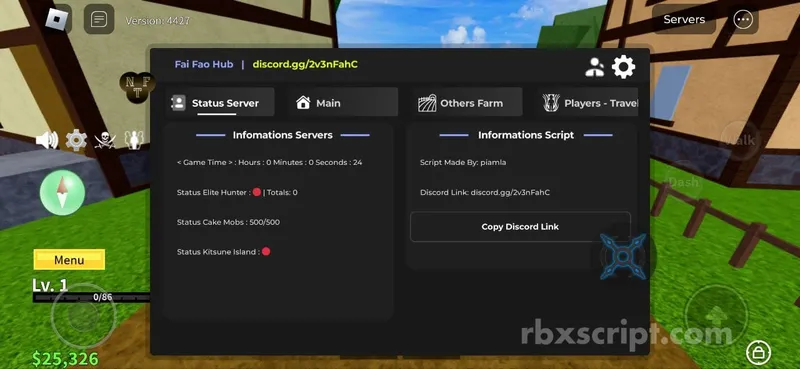Click the Discord Link text row
The height and width of the screenshot is (369, 800).
click(485, 192)
